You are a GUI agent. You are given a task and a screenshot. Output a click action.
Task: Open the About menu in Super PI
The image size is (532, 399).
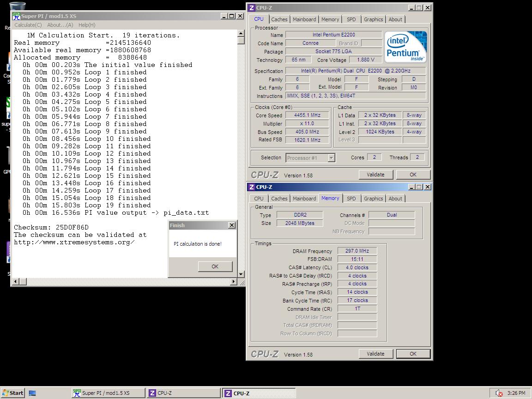(60, 25)
